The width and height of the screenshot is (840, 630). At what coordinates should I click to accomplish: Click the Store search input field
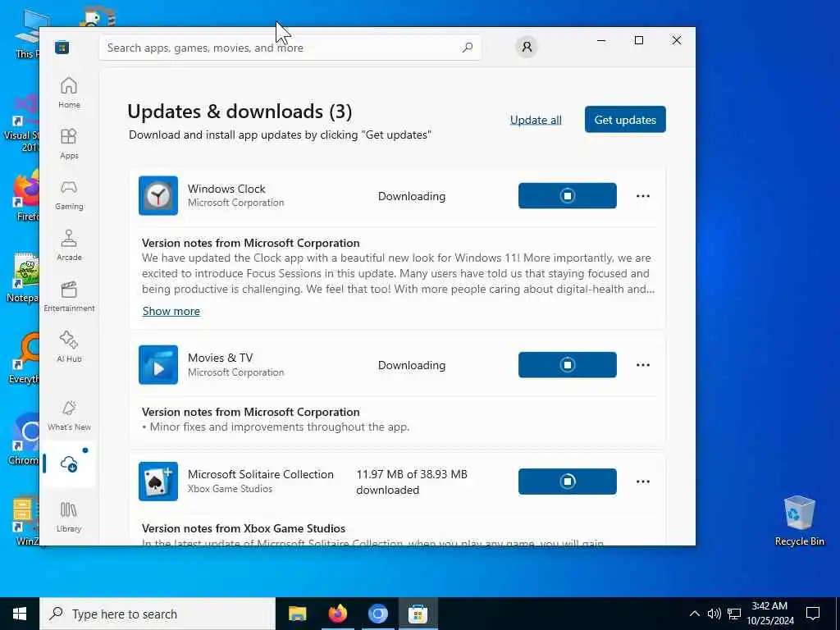[x=290, y=48]
